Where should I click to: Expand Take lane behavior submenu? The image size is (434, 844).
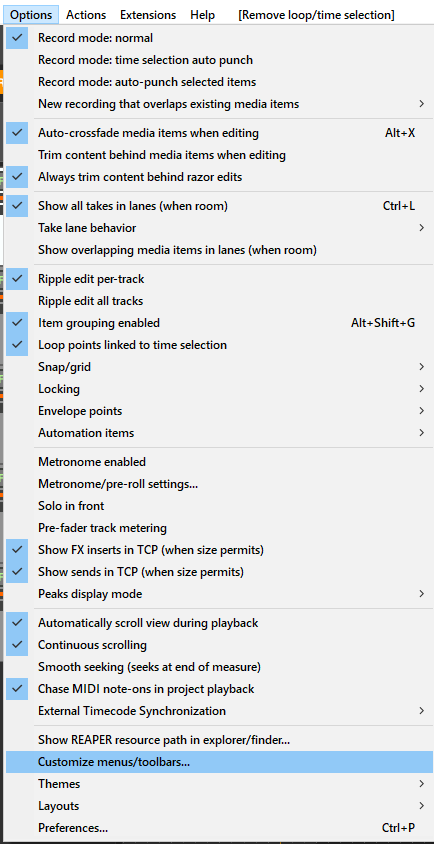pyautogui.click(x=219, y=228)
